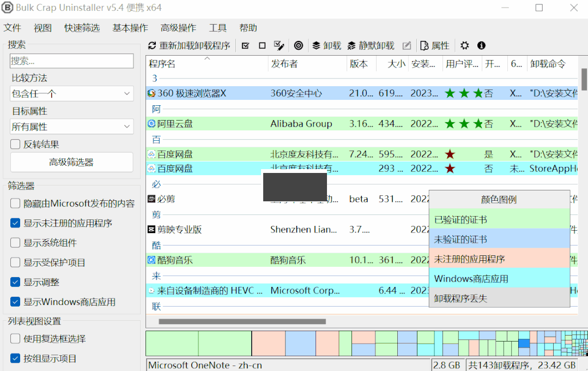Click the info (i) toolbar icon
The width and height of the screenshot is (588, 371).
pyautogui.click(x=481, y=45)
